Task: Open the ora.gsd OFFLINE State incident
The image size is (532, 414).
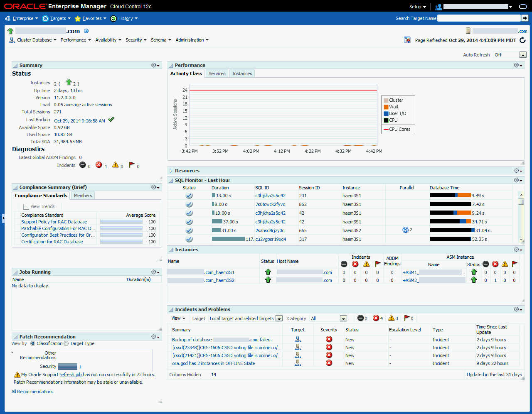Action: (x=214, y=363)
